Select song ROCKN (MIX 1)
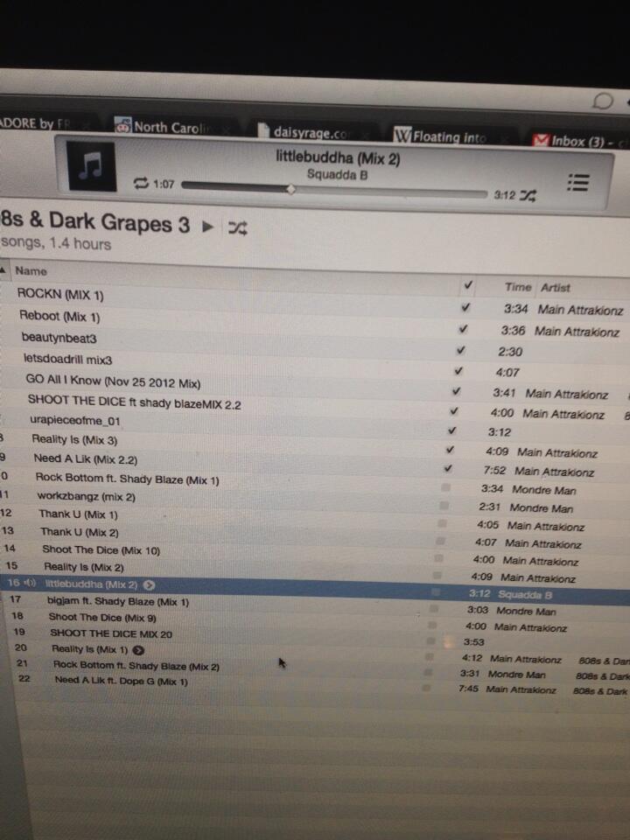 (x=60, y=295)
